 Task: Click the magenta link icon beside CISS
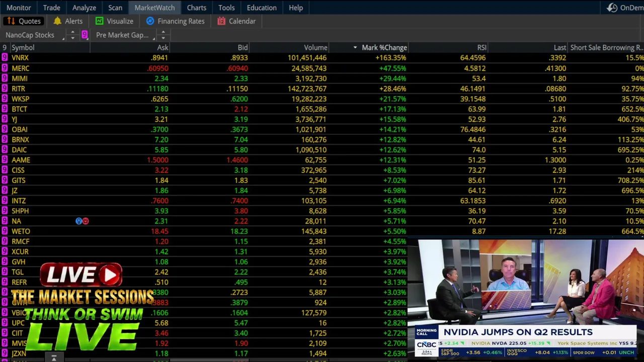5,170
